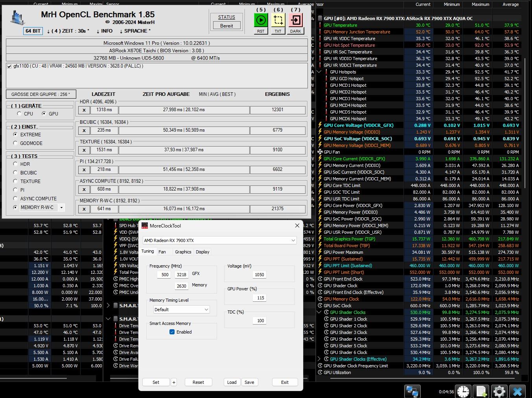
Task: Expand the GPU Shader Clocks (Effective) group
Action: click(319, 359)
